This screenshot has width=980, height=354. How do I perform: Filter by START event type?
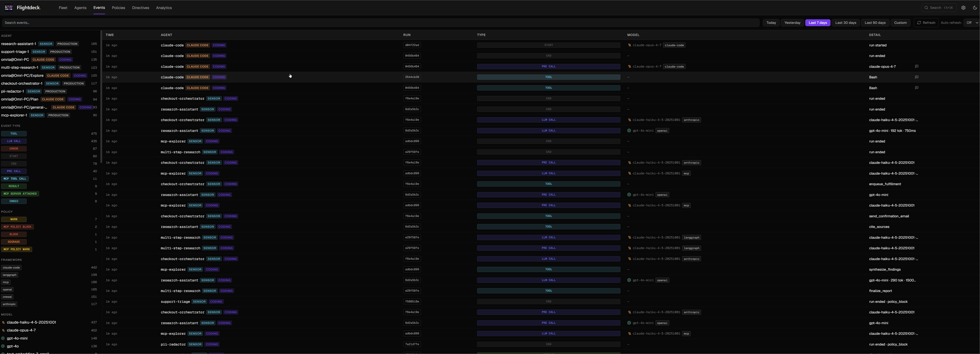tap(14, 156)
